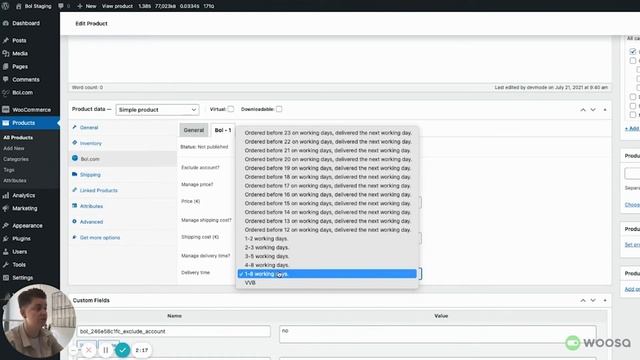Screen dimensions: 640x360
Task: Cancel the recording with the X button
Action: coord(89,350)
